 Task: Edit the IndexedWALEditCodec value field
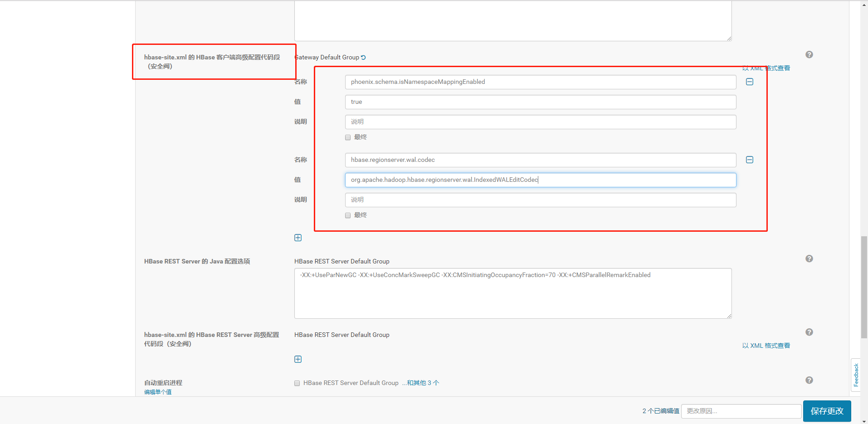pos(541,180)
